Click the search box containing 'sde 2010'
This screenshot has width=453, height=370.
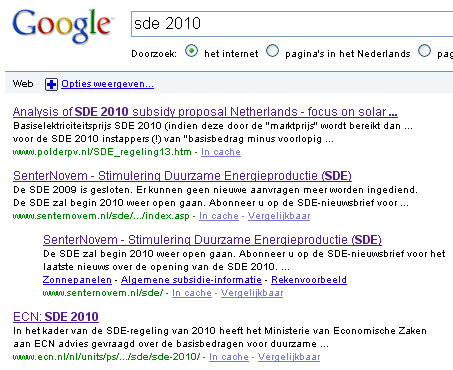(292, 24)
